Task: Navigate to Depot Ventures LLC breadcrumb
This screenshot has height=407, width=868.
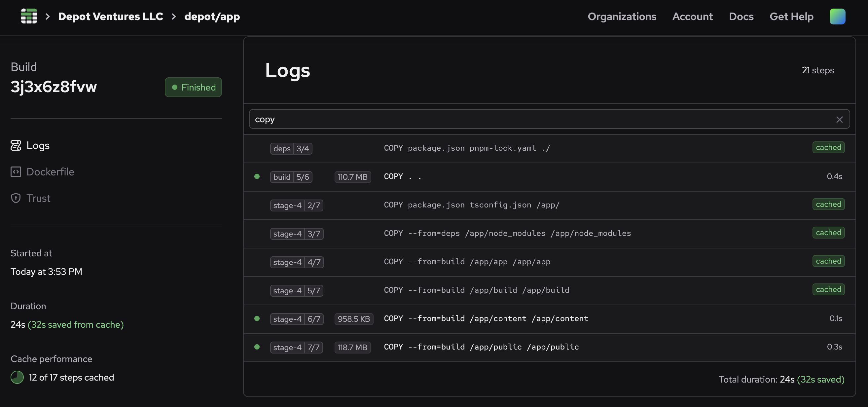Action: [x=111, y=17]
